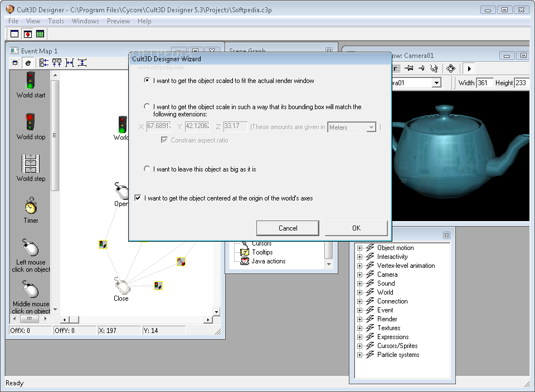The height and width of the screenshot is (392, 535).
Task: Select leave object as big as it is
Action: coord(147,169)
